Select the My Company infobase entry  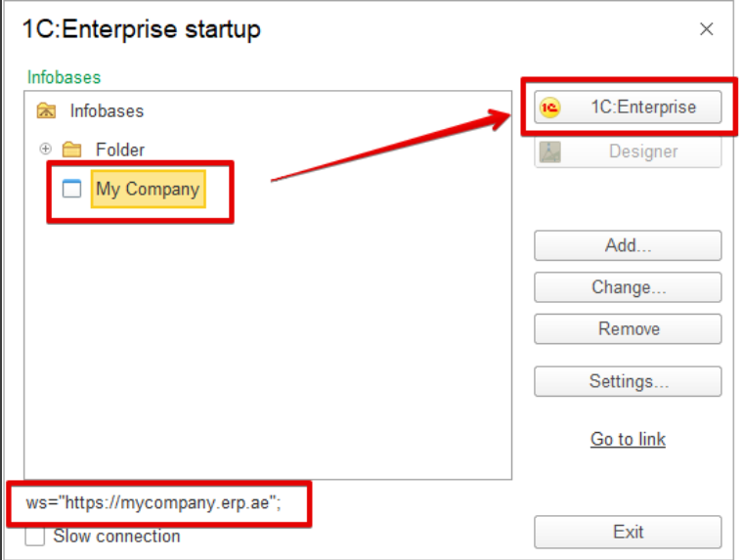coord(149,190)
